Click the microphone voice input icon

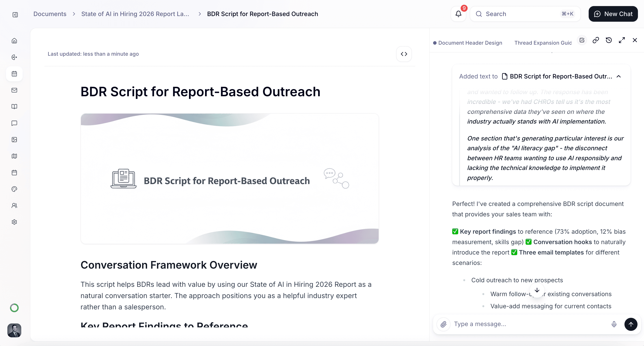(614, 324)
